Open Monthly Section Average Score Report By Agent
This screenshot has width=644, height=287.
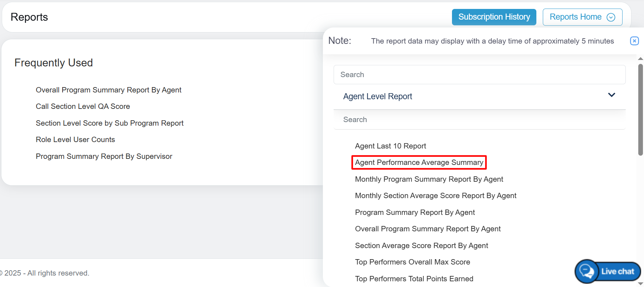coord(435,196)
